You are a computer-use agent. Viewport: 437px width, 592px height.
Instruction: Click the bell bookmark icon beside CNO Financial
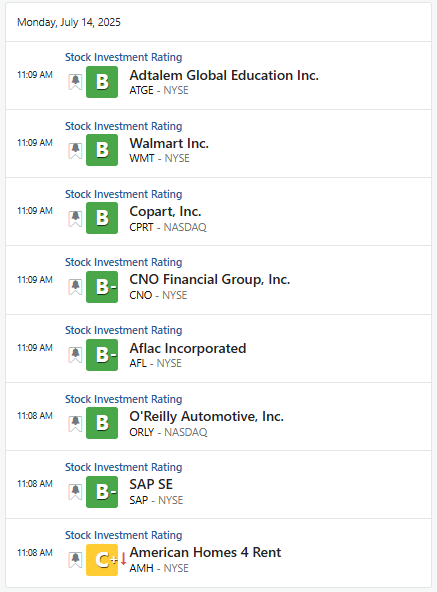pyautogui.click(x=75, y=287)
